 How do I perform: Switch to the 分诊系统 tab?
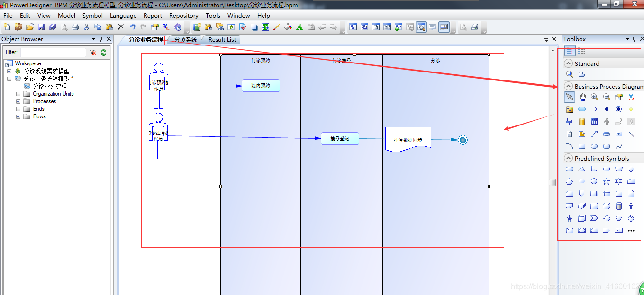pyautogui.click(x=185, y=40)
